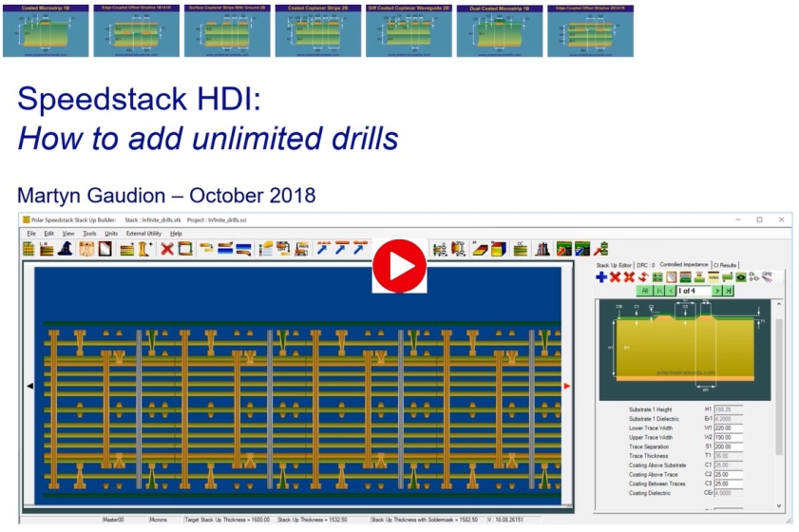
Task: Click the Vitruvian man toolbar icon
Action: click(86, 249)
